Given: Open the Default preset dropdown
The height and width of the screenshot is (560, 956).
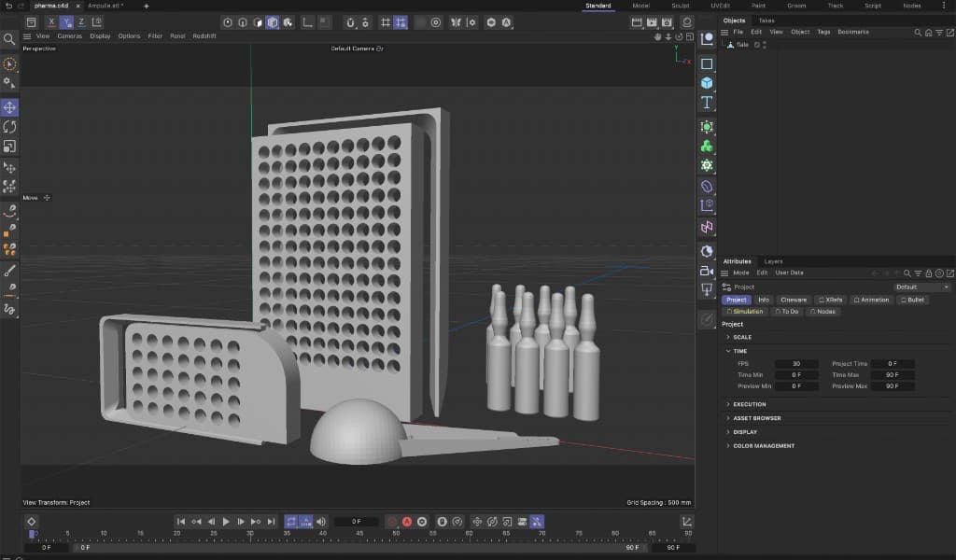Looking at the screenshot, I should tap(922, 287).
